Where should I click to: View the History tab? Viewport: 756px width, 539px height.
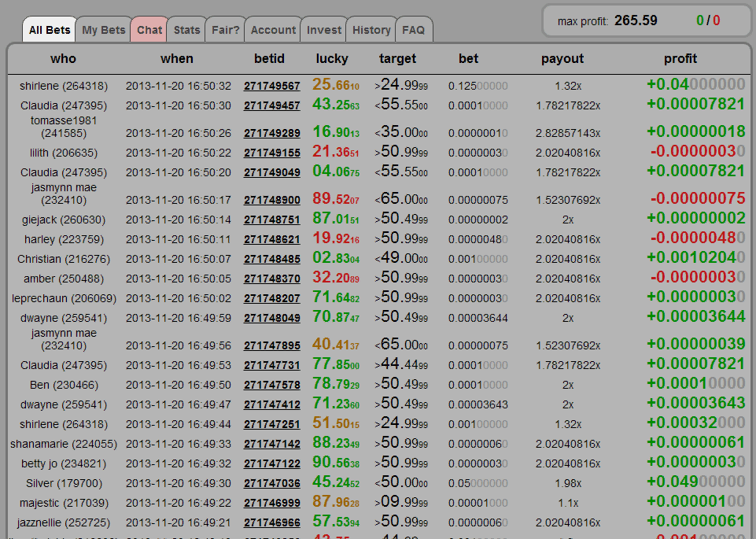coord(371,30)
